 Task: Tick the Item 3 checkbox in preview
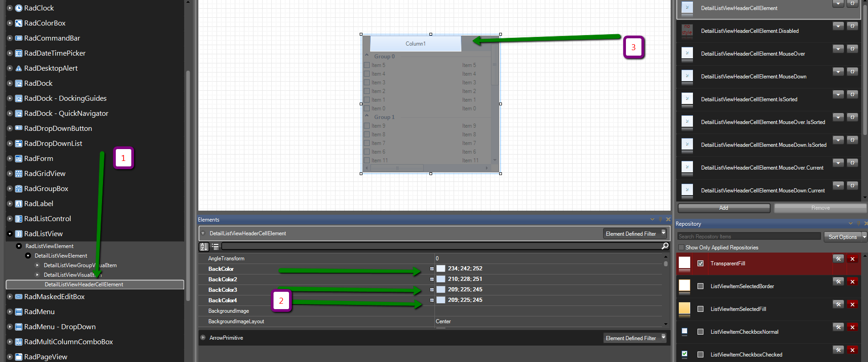coord(367,83)
